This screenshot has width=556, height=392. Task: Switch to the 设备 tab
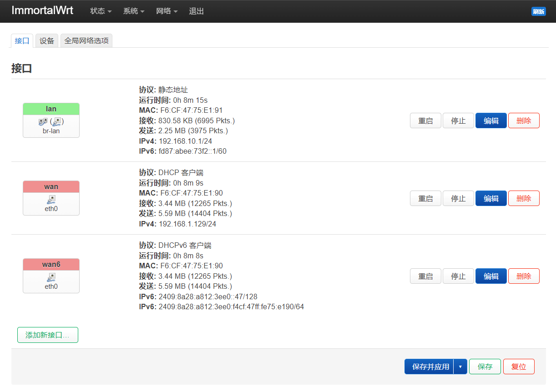(x=47, y=40)
